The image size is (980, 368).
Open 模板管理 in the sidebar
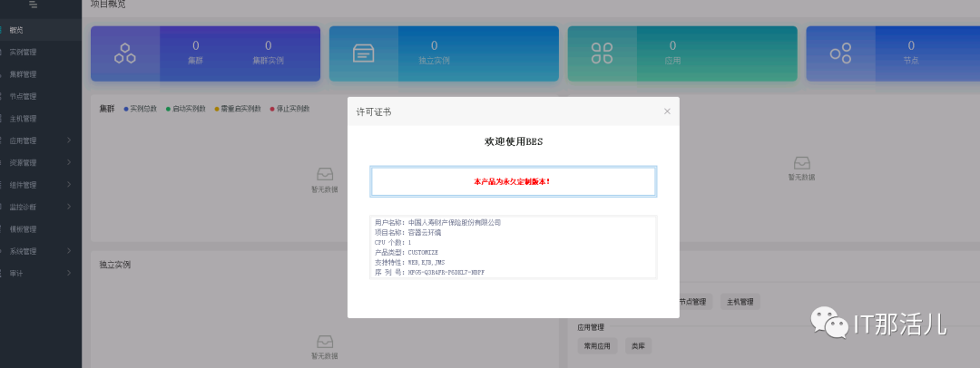pyautogui.click(x=41, y=229)
